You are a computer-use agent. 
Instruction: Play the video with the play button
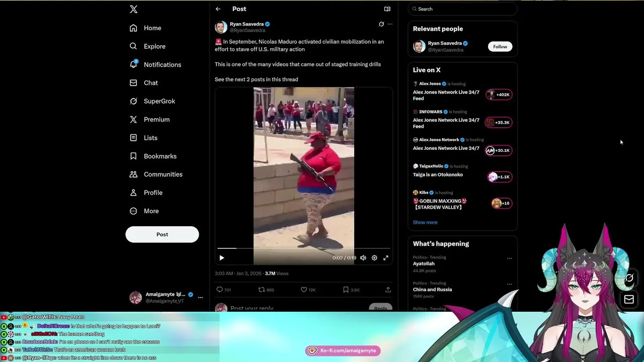tap(221, 258)
